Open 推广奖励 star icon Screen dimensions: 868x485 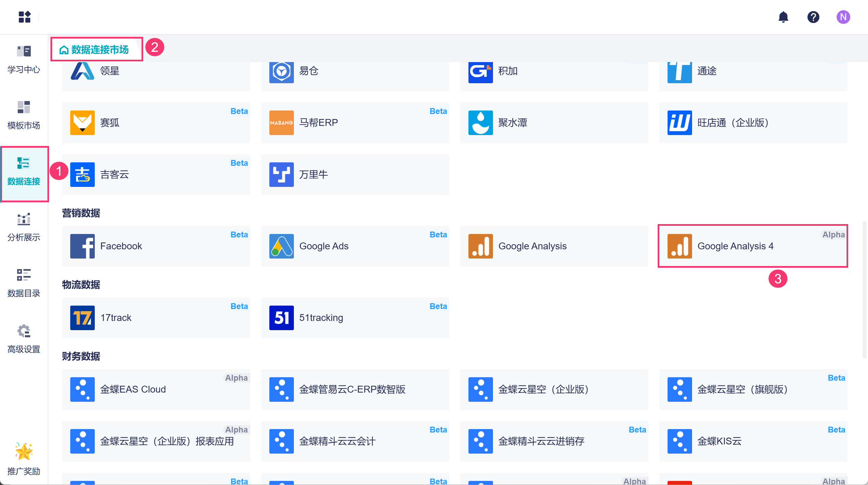24,452
